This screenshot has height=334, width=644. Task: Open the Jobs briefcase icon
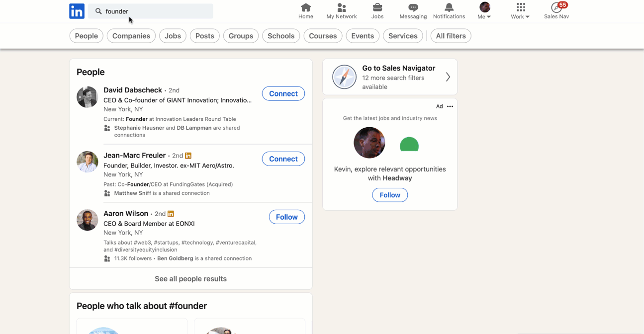pos(377,7)
